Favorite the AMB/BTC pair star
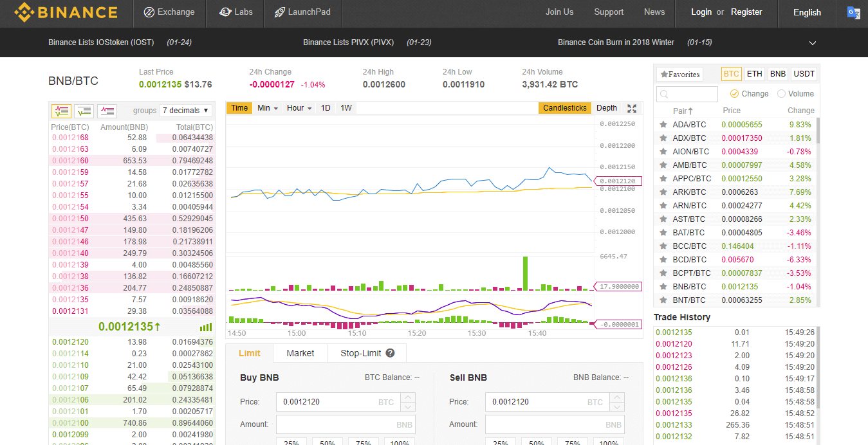The image size is (868, 445). [x=663, y=165]
